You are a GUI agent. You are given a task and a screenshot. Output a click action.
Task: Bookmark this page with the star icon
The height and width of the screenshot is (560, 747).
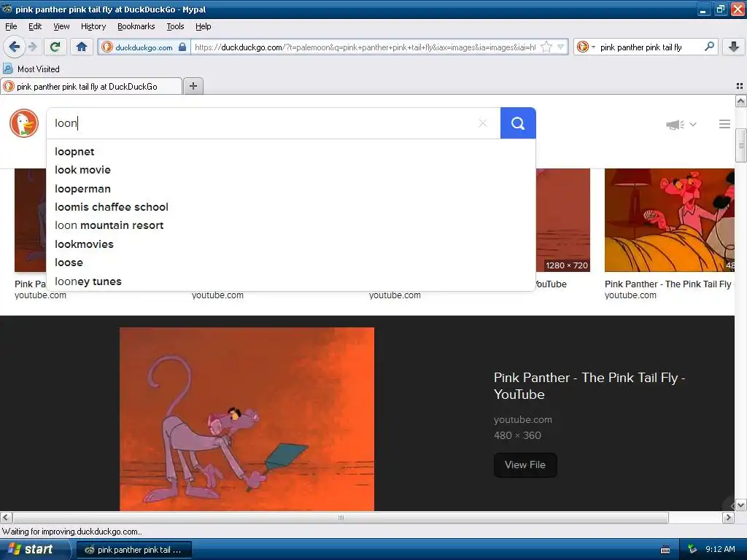546,47
